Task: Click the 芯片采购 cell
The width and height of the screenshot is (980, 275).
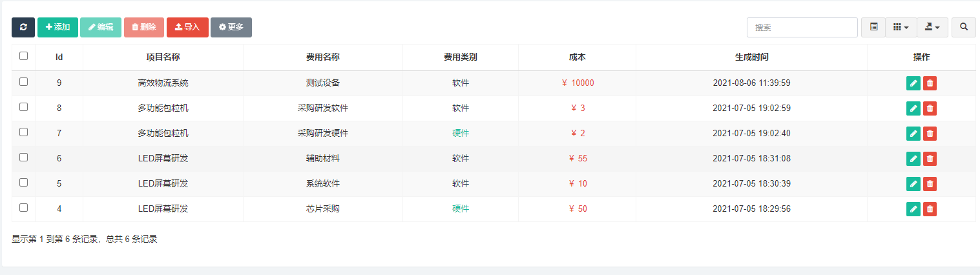Action: (x=322, y=209)
